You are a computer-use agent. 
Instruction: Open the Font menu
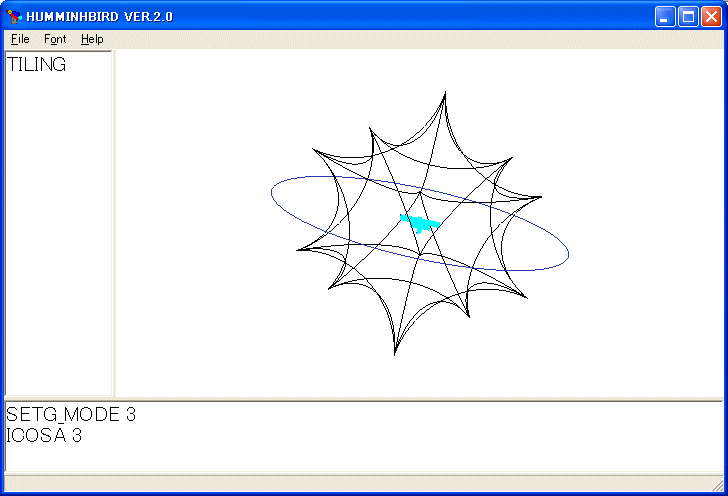coord(55,39)
